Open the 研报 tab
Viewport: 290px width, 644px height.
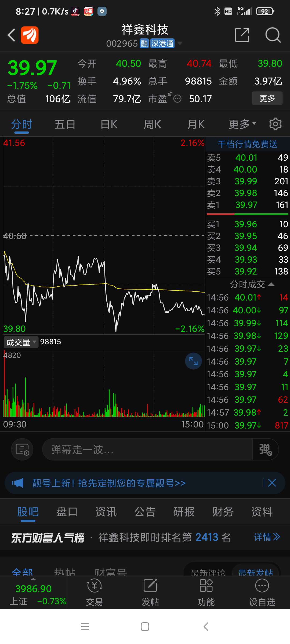(184, 512)
